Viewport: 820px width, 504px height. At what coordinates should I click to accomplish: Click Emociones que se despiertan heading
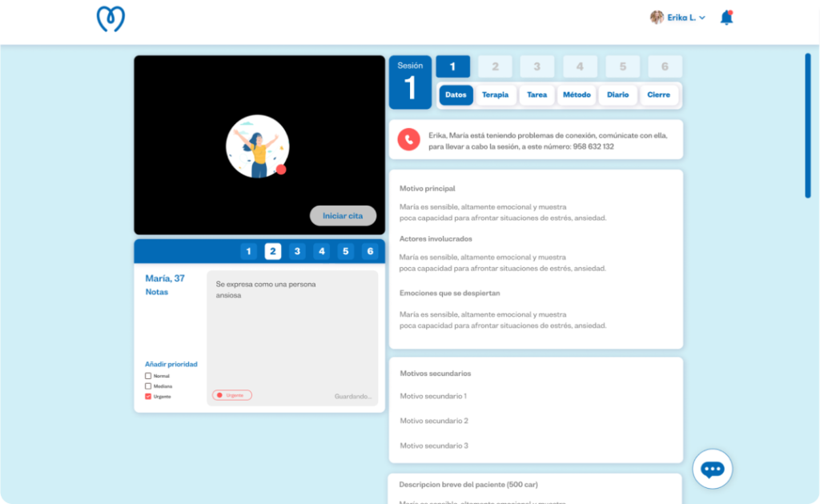pyautogui.click(x=450, y=293)
